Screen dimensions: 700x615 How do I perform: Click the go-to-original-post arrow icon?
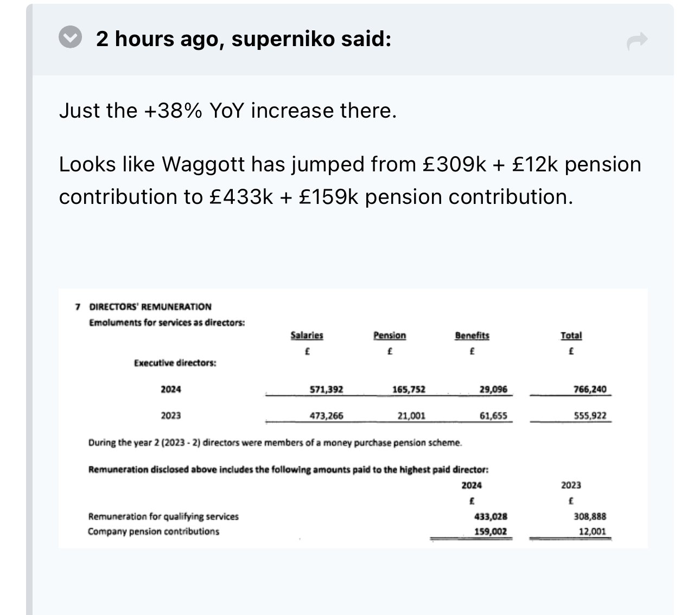(x=637, y=40)
